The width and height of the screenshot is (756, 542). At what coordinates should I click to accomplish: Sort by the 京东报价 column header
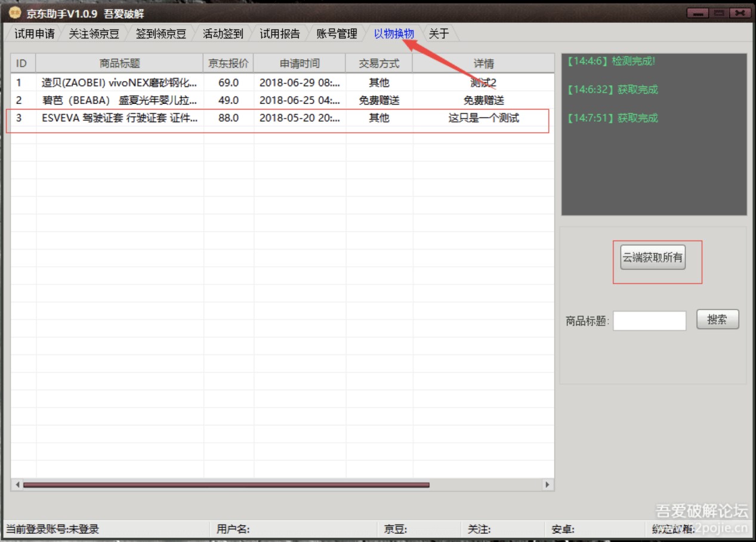click(229, 63)
